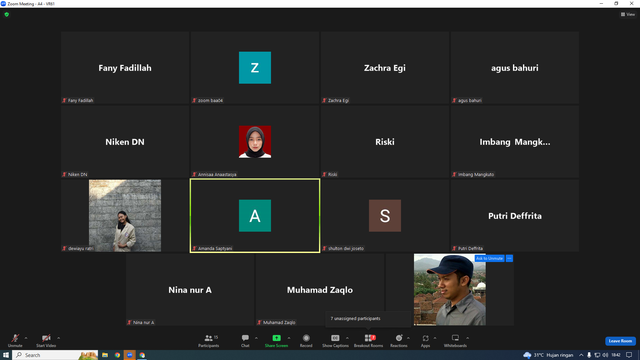Open the View layout menu

click(x=628, y=14)
